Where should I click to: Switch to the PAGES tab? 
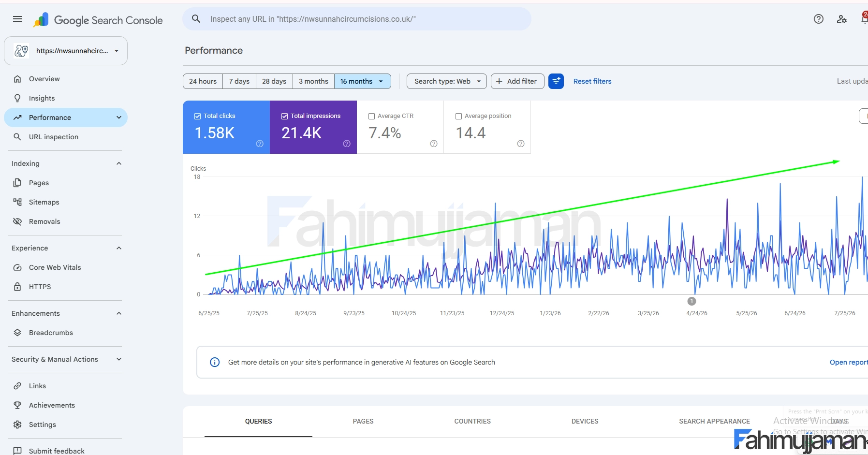363,422
